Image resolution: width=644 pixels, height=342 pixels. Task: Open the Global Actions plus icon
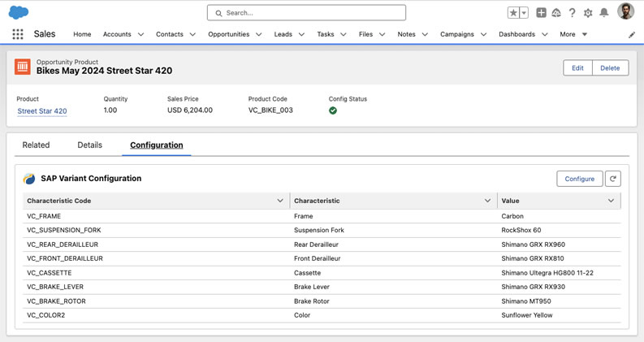(x=542, y=13)
